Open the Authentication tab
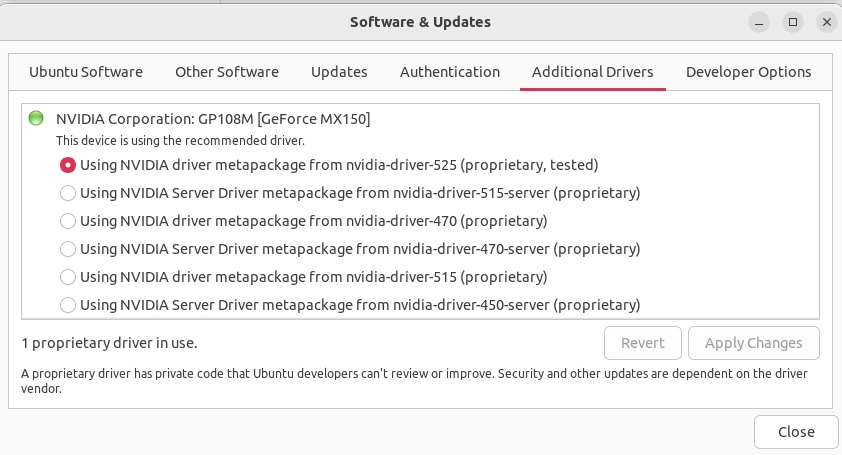 point(450,72)
